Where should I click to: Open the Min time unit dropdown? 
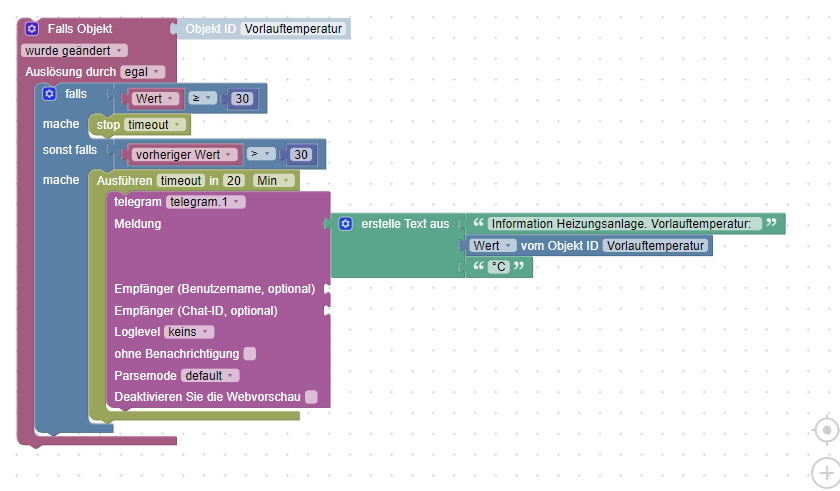point(274,180)
